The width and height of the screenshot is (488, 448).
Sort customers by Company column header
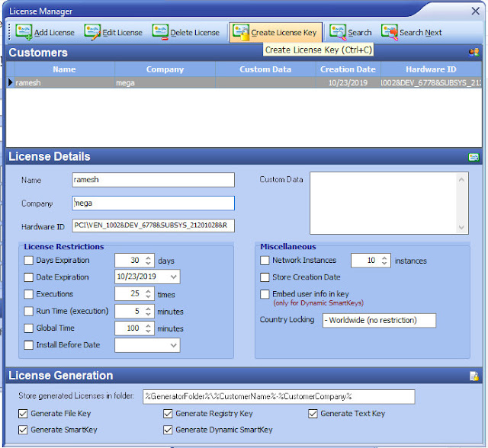[165, 69]
